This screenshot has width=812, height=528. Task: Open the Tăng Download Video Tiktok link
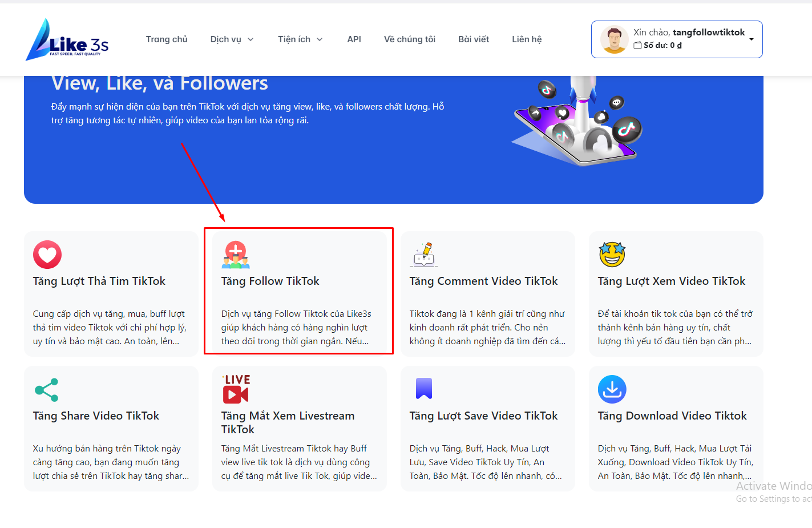(x=672, y=416)
